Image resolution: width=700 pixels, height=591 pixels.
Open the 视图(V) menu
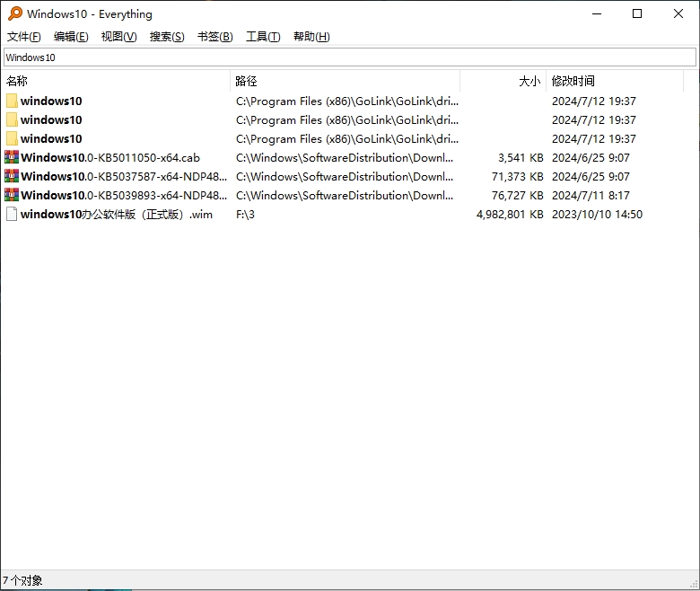point(118,37)
